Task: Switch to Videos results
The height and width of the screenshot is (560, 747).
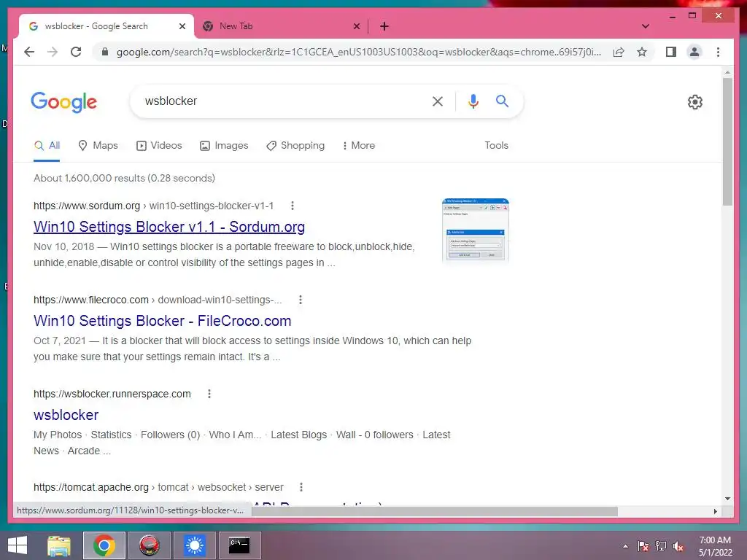Action: (159, 146)
